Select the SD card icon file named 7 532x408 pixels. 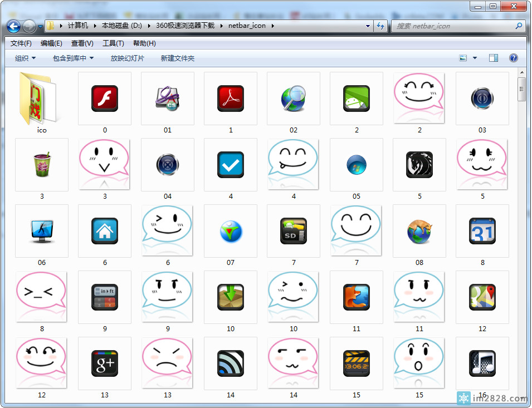[294, 232]
